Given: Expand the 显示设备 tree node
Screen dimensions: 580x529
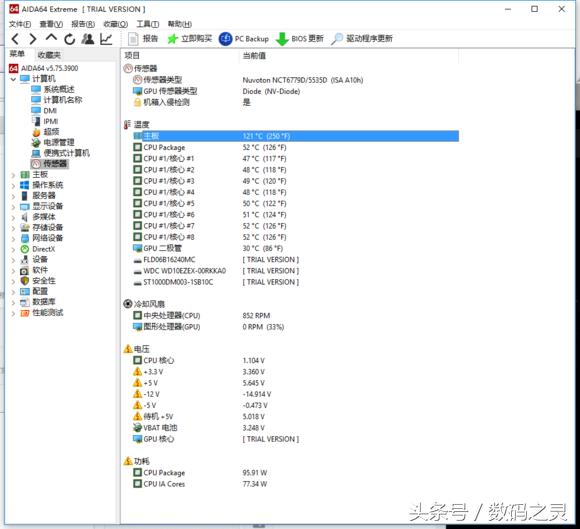Looking at the screenshot, I should click(13, 207).
